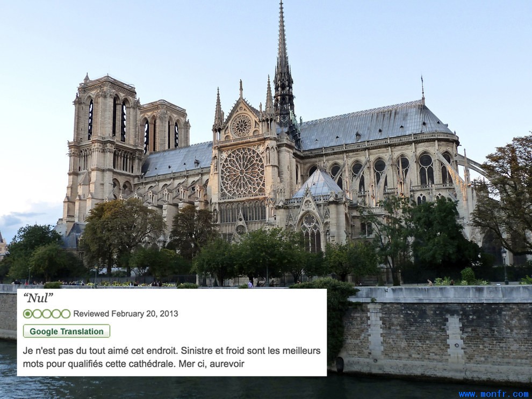This screenshot has height=399, width=532.
Task: Open the "Nul" review title
Action: pyautogui.click(x=38, y=299)
